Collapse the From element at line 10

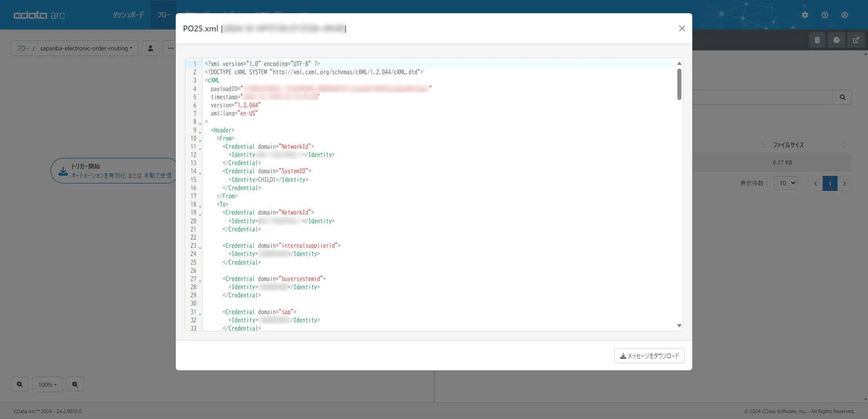tap(200, 140)
